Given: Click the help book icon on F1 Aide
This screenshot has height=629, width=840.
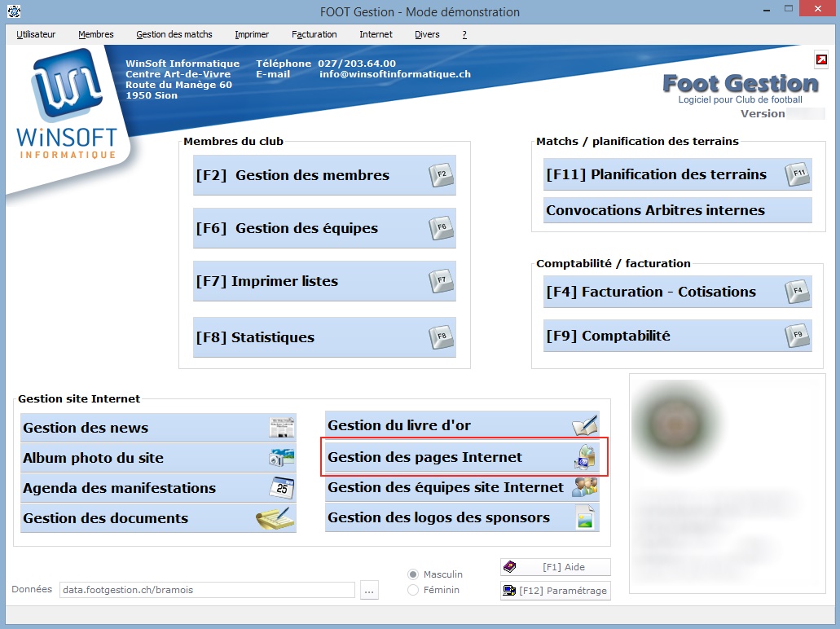Looking at the screenshot, I should click(x=510, y=567).
